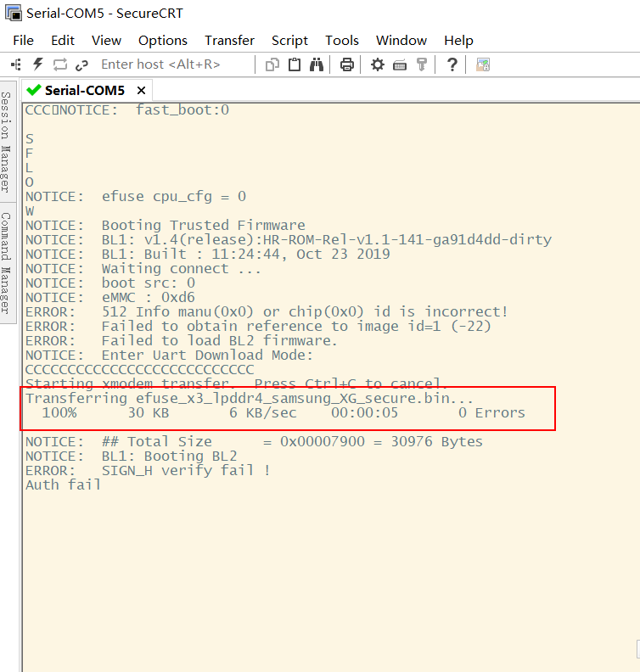
Task: Click the Public Key Agent key icon
Action: coord(422,64)
